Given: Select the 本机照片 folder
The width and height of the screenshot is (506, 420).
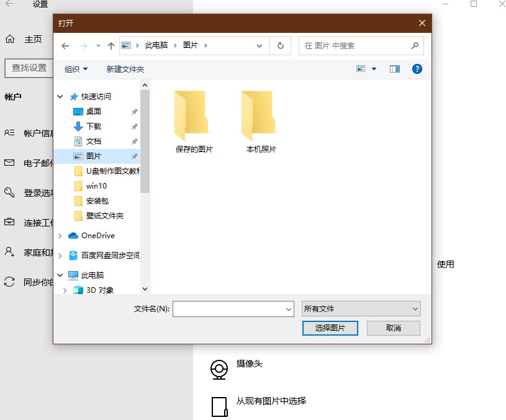Looking at the screenshot, I should 261,122.
